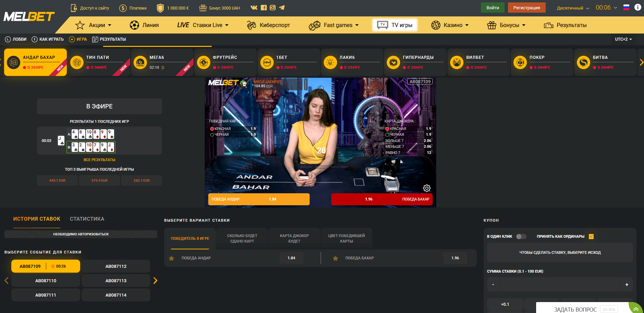
Task: Bet on Победа Бахар in video
Action: pos(382,199)
